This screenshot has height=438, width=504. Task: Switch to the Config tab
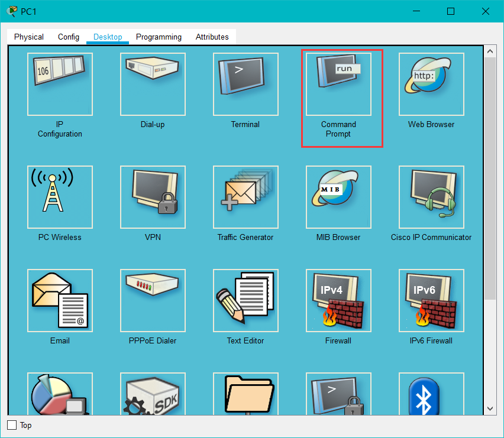69,37
